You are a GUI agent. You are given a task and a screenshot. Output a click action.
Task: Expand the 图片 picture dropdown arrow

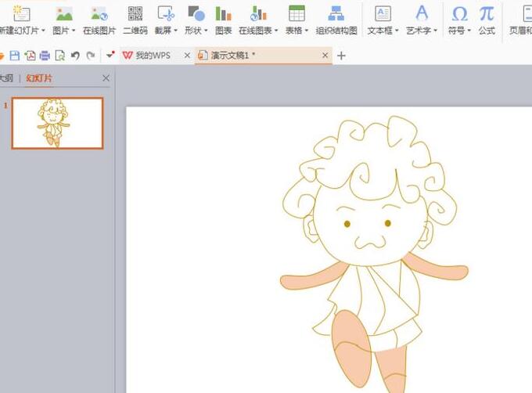pos(74,31)
